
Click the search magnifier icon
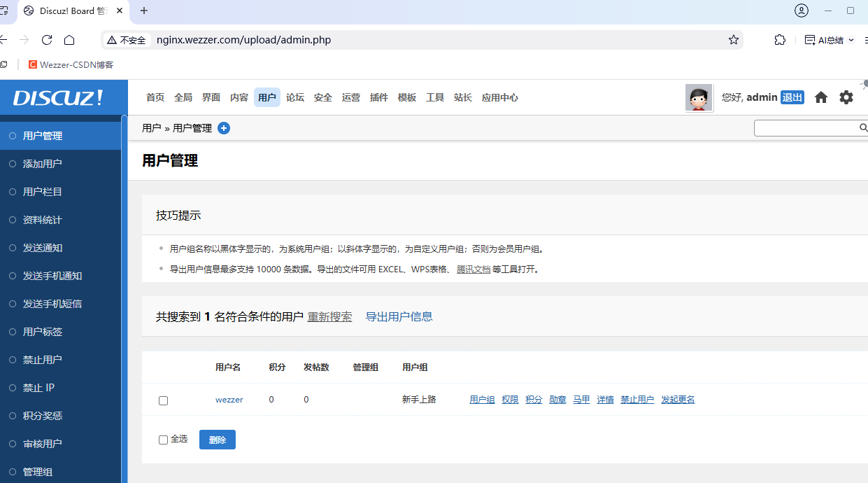(x=863, y=128)
